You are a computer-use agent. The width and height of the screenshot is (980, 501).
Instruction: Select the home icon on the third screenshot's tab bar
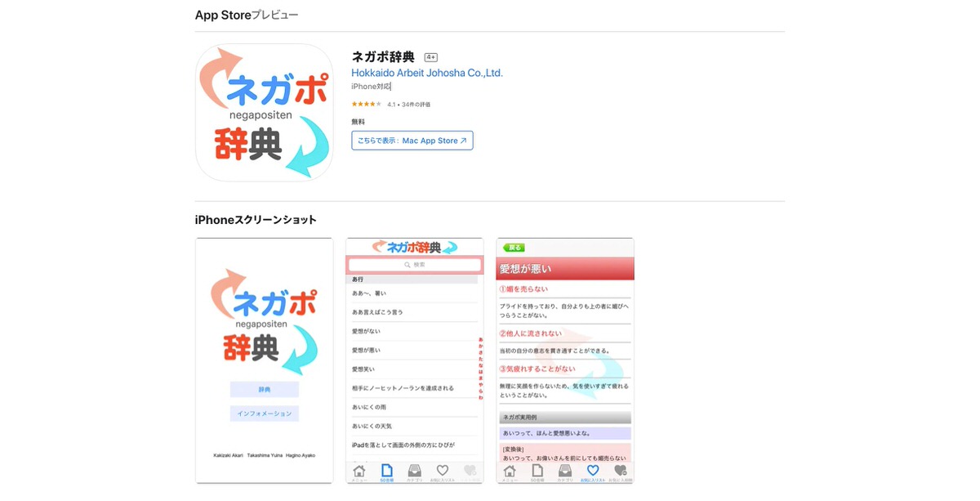pyautogui.click(x=510, y=471)
